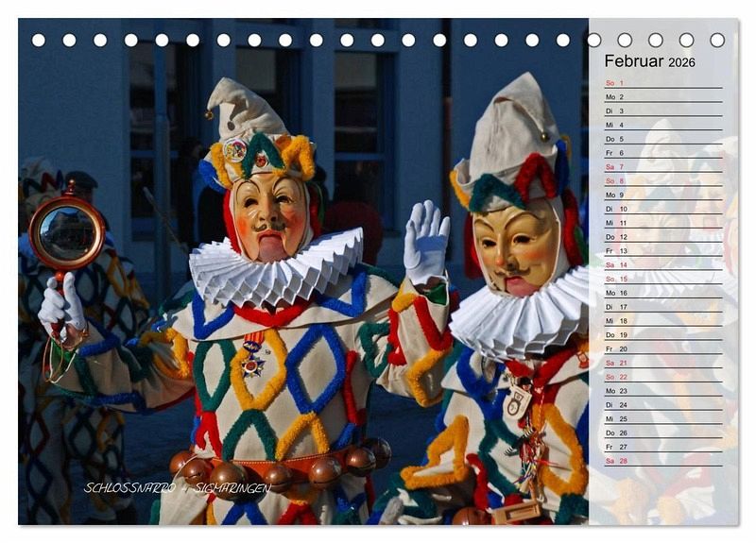Choose the "Mo 23" calendar line
This screenshot has height=543, width=756.
[662, 391]
